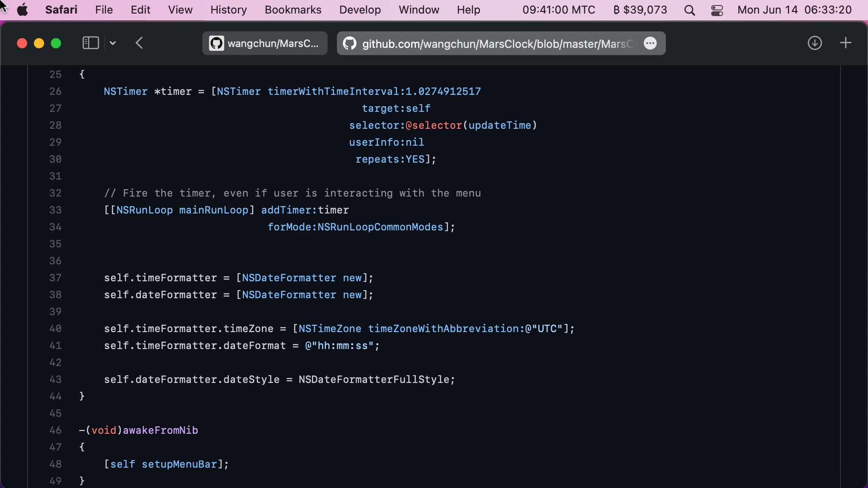868x488 pixels.
Task: Open the Bookmarks menu
Action: (293, 10)
